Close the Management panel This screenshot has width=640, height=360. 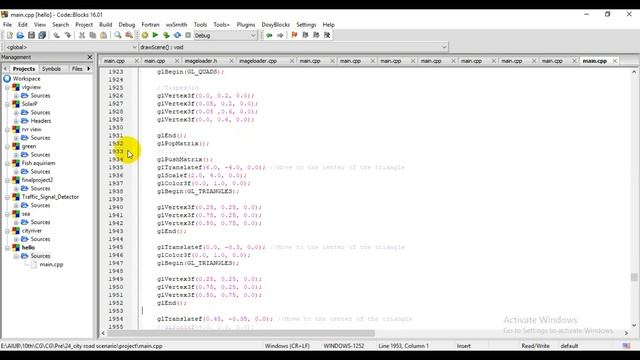[90, 57]
